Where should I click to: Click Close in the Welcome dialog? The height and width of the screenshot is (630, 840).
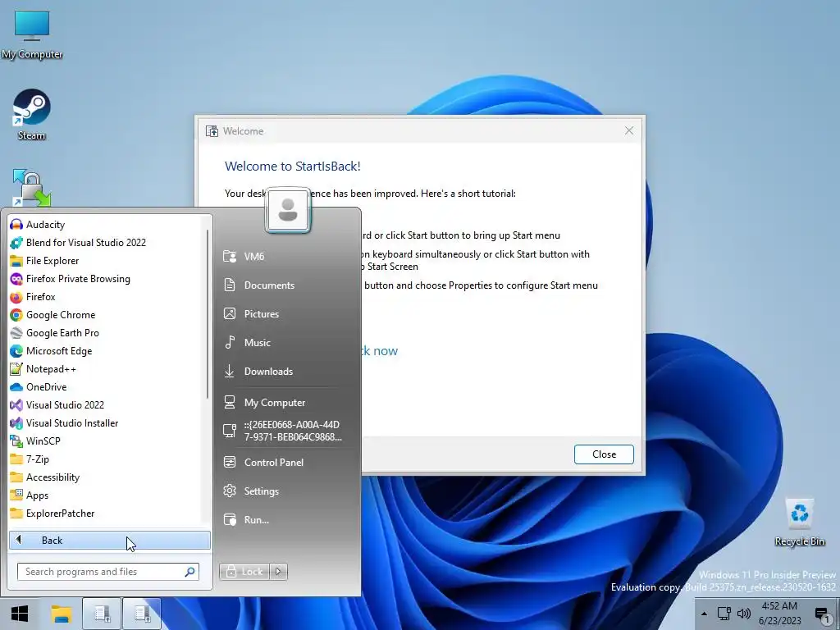coord(604,454)
